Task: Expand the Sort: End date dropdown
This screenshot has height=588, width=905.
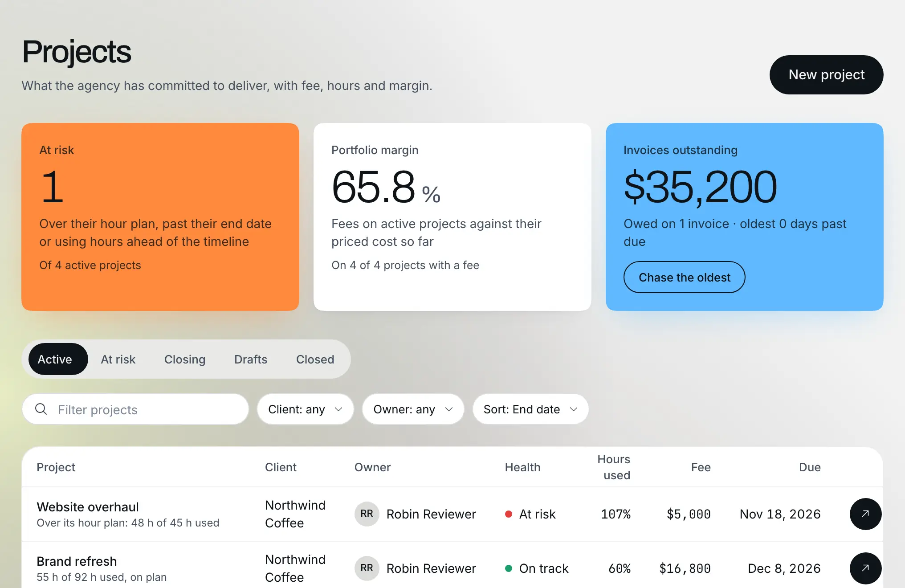Action: tap(530, 409)
